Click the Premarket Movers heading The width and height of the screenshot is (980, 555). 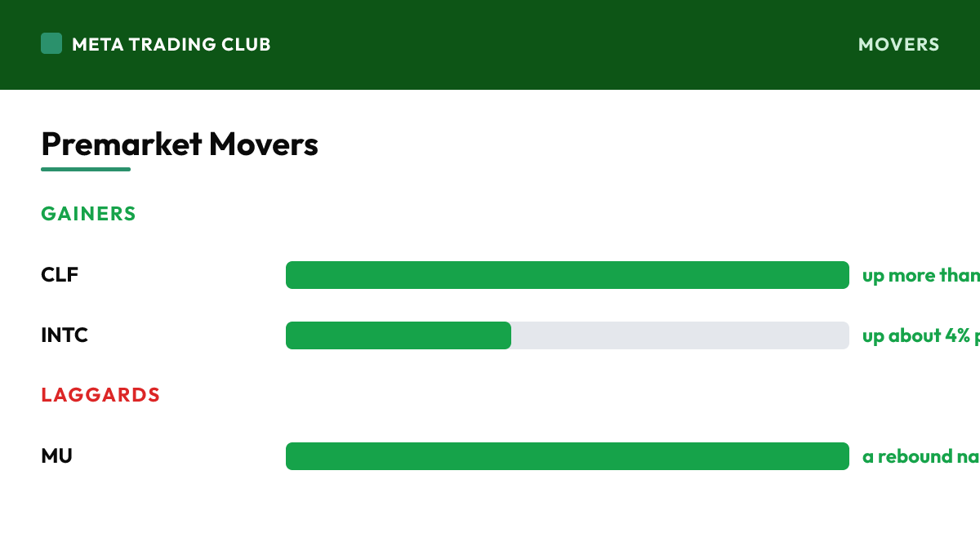[180, 144]
